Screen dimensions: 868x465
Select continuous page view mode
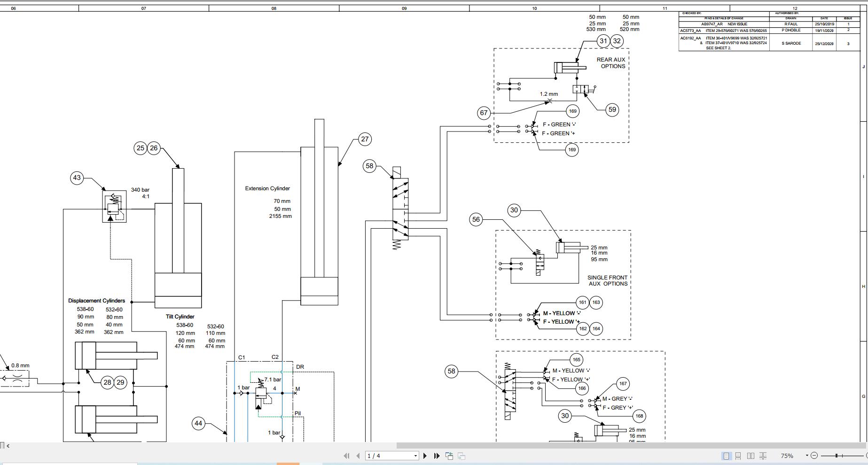coord(738,456)
